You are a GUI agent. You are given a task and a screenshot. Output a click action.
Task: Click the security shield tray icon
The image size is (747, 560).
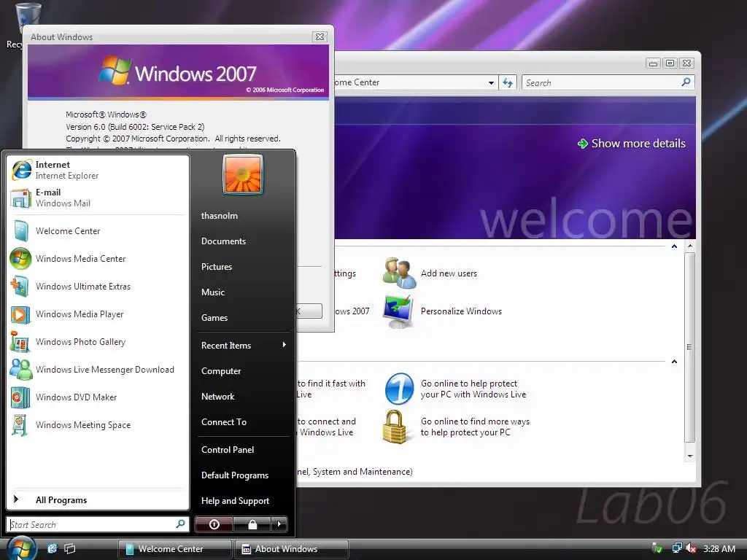[x=657, y=548]
